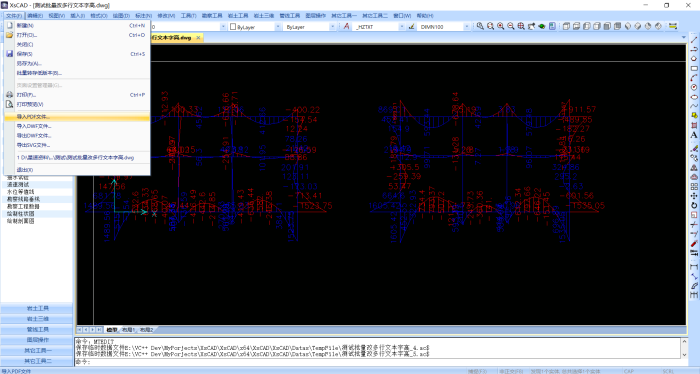
Task: Close the open dwg document tab
Action: point(199,38)
